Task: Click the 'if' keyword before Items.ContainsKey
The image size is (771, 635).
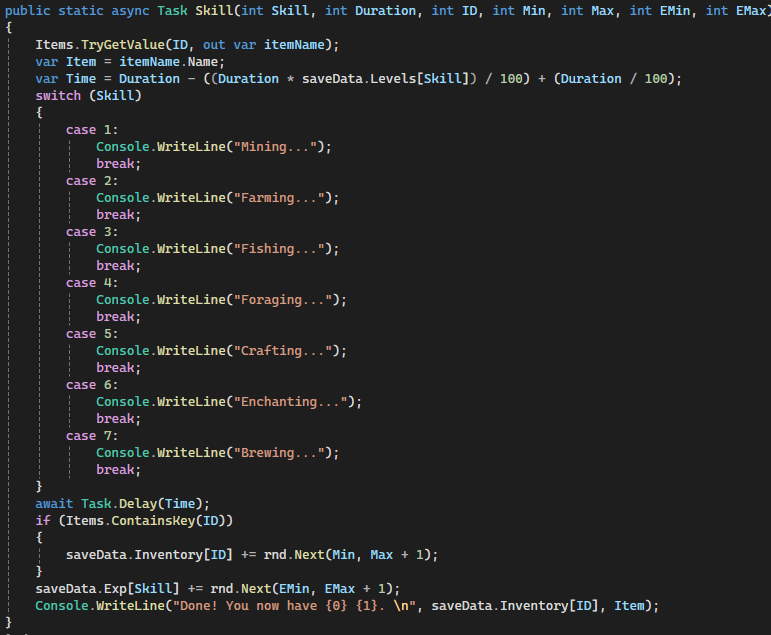Action: [43, 521]
